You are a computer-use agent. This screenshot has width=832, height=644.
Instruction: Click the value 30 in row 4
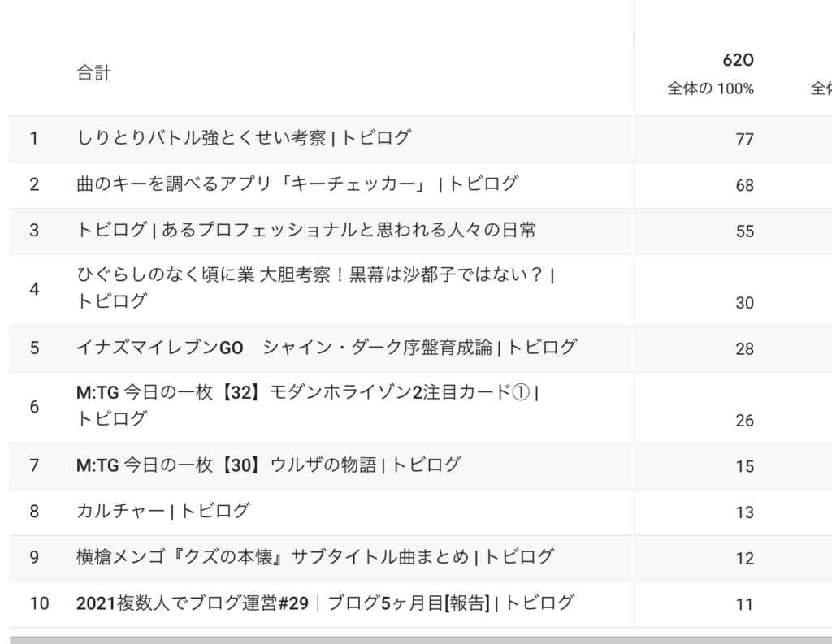744,303
